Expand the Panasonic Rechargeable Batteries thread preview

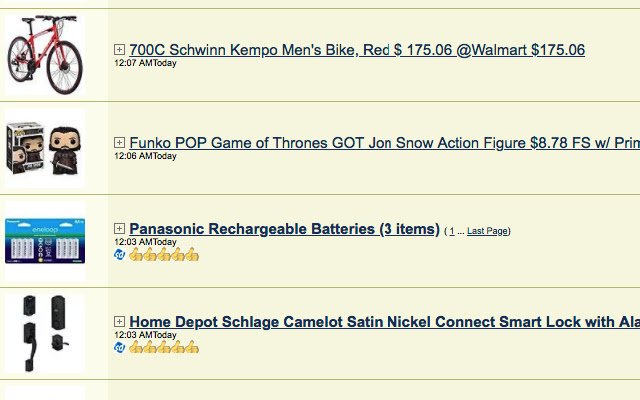pyautogui.click(x=119, y=228)
